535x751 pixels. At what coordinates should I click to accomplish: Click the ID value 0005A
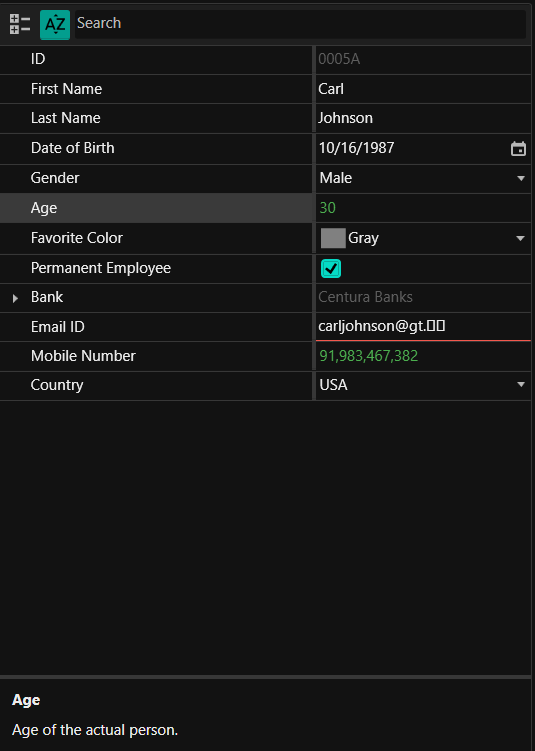[339, 59]
